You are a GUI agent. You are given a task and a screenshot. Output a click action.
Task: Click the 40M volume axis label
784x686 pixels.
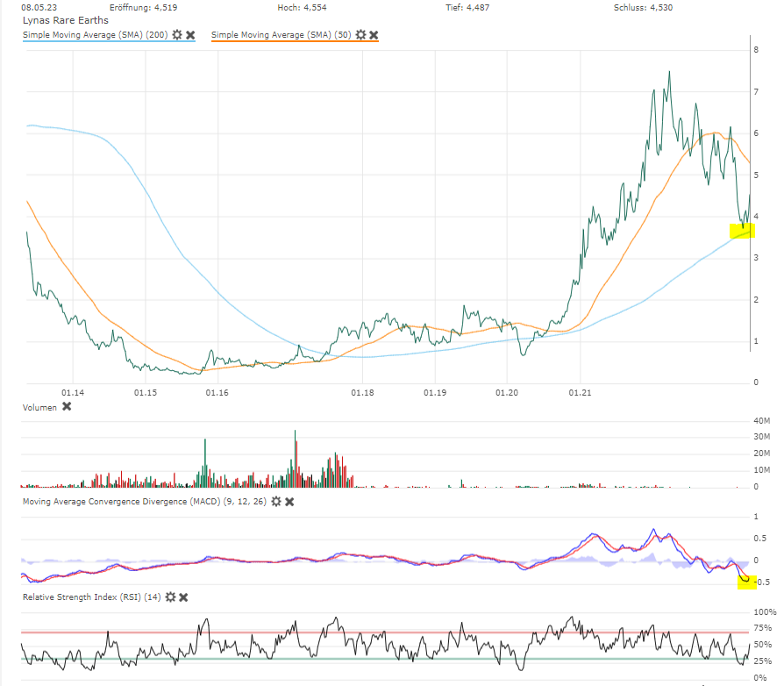[761, 420]
